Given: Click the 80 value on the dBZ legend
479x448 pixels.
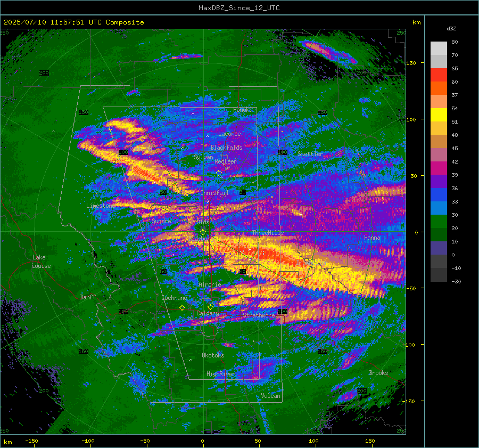Looking at the screenshot, I should click(x=455, y=42).
